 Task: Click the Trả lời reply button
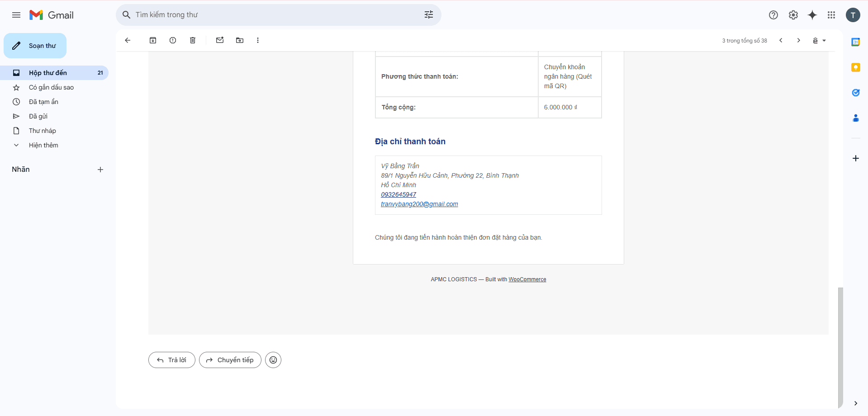point(172,360)
